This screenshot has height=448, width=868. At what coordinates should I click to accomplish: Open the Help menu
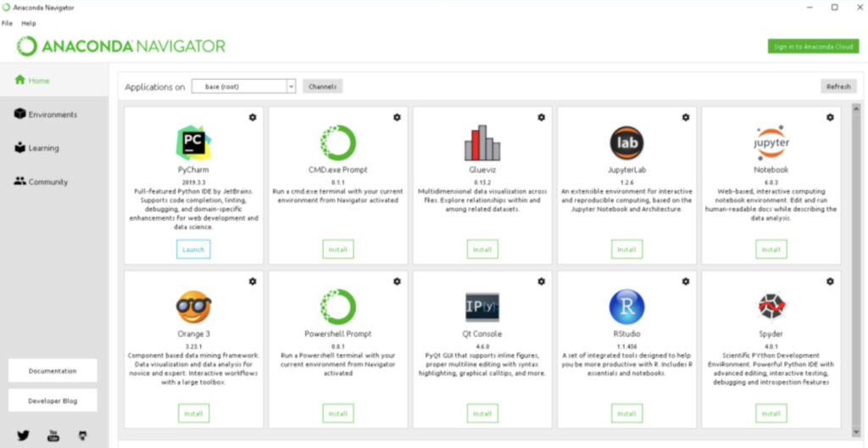(29, 23)
